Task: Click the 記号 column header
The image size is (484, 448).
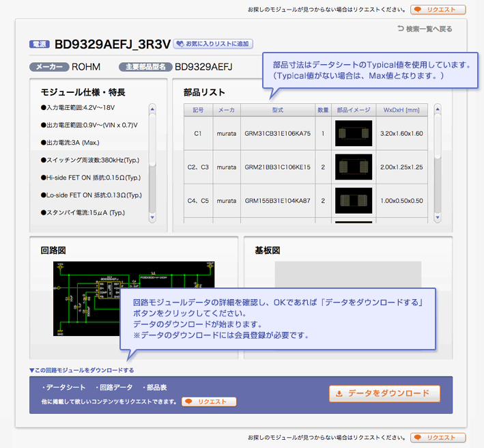Action: coord(198,110)
